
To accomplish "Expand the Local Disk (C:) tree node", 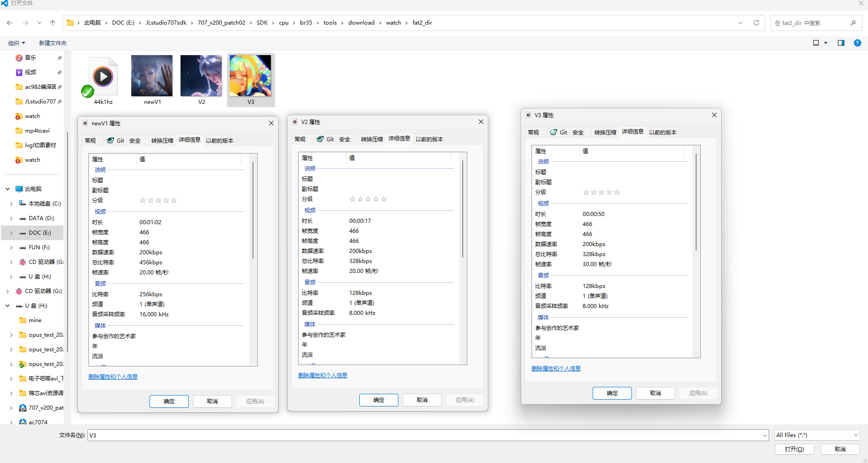I will coord(11,204).
